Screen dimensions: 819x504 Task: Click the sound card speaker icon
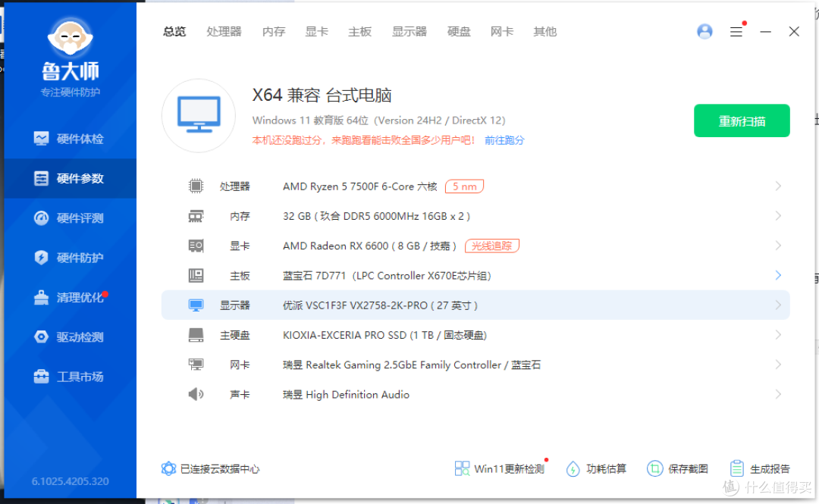coord(196,394)
